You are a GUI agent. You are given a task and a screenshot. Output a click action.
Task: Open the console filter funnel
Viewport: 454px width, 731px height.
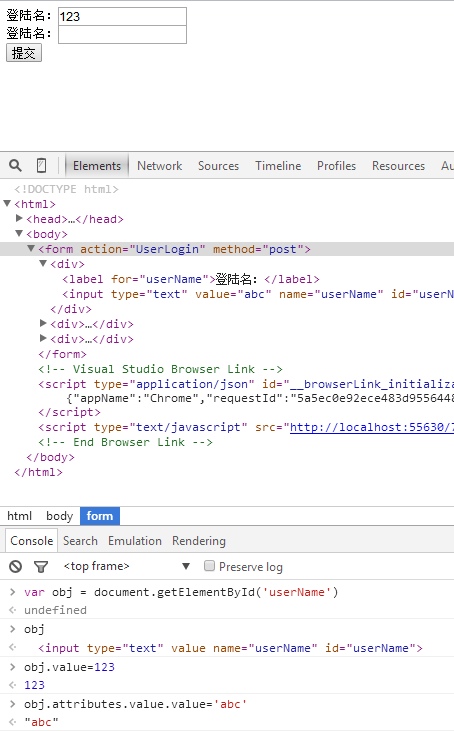[x=41, y=567]
